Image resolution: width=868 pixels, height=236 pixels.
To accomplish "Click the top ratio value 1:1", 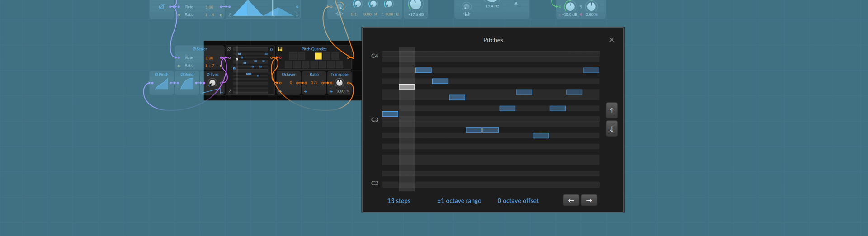I will (354, 14).
